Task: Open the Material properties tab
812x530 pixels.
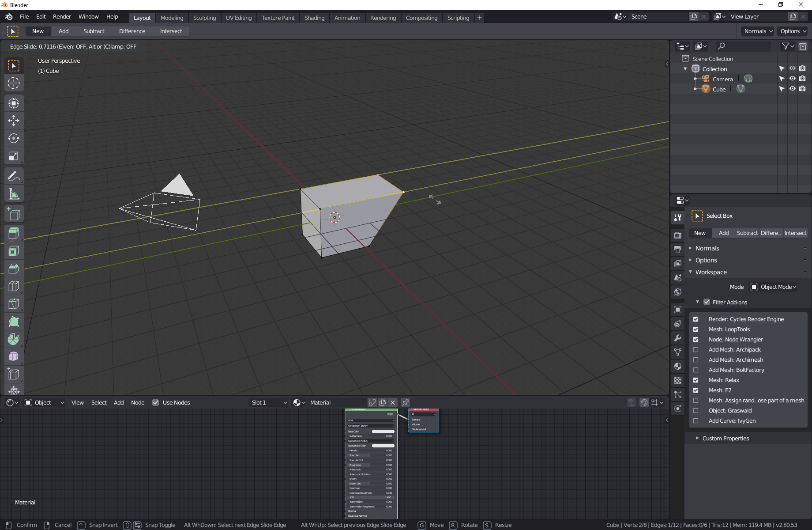Action: pos(678,366)
